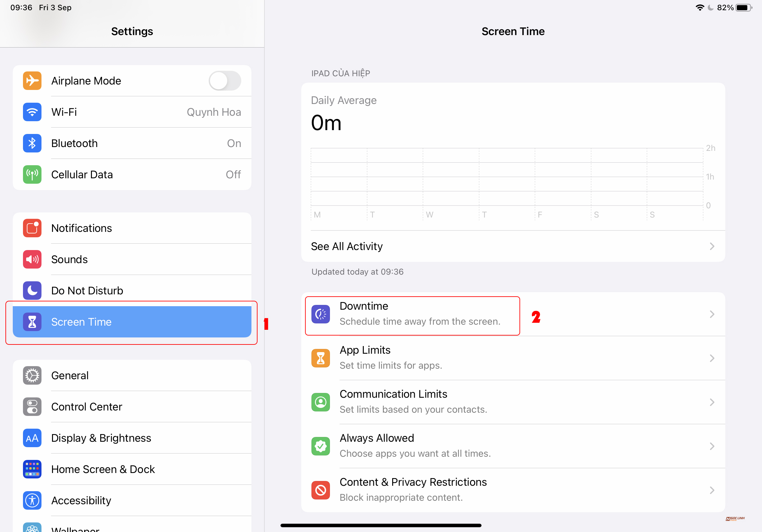Image resolution: width=762 pixels, height=532 pixels.
Task: Open Display & Brightness settings
Action: [x=132, y=438]
